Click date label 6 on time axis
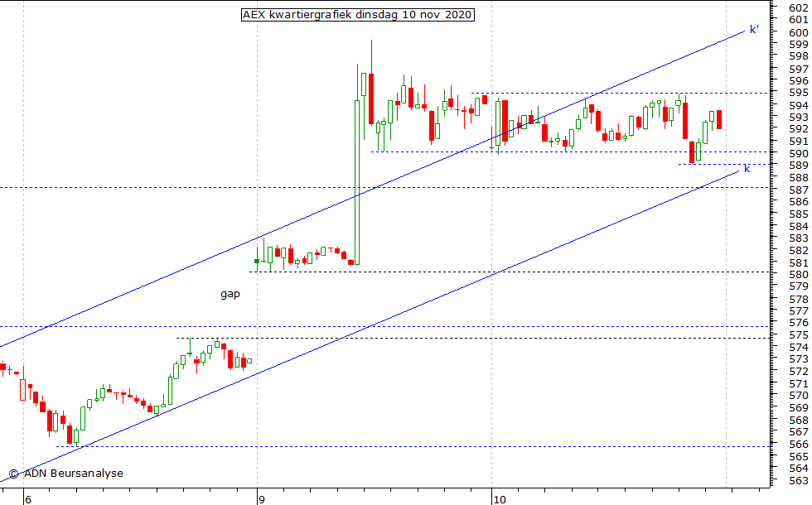This screenshot has width=812, height=505. click(27, 499)
